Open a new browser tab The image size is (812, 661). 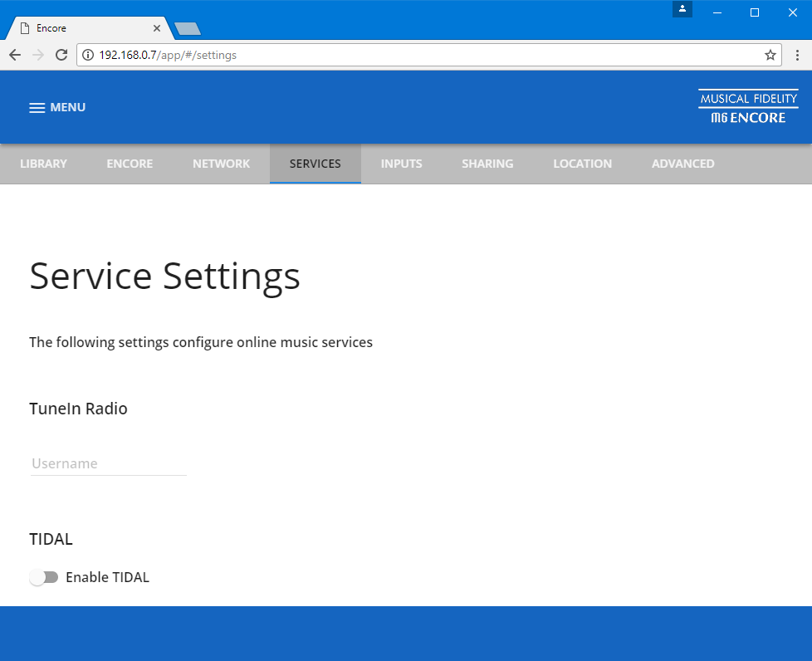(188, 29)
